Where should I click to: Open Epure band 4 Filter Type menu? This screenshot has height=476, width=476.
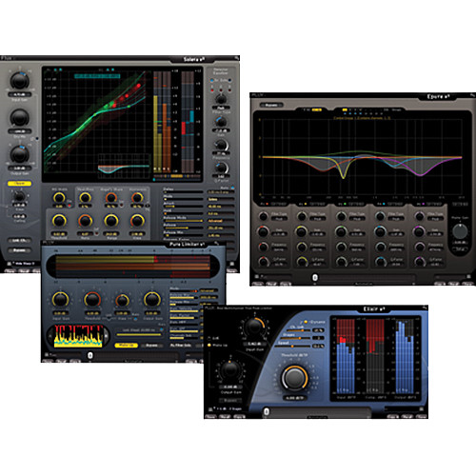click(396, 219)
